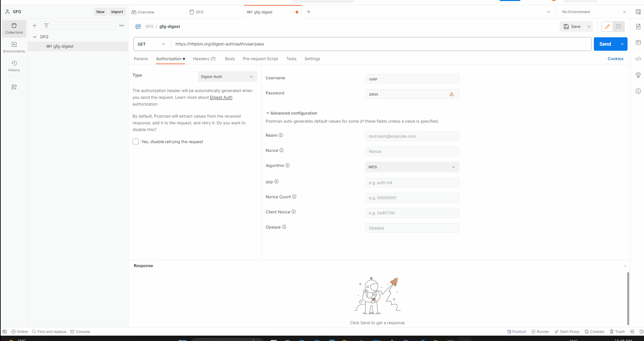
Task: Click the info icon next to Realm
Action: pyautogui.click(x=281, y=135)
